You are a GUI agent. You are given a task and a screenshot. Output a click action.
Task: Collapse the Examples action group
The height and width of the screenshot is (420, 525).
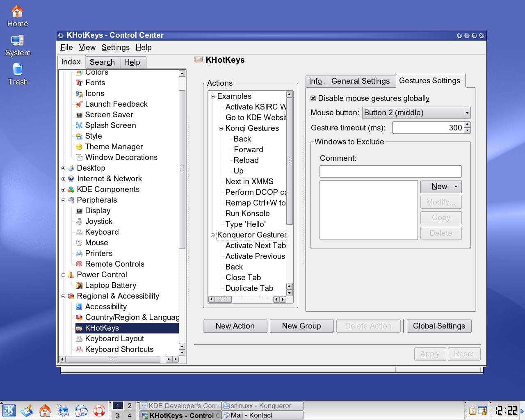tap(212, 96)
